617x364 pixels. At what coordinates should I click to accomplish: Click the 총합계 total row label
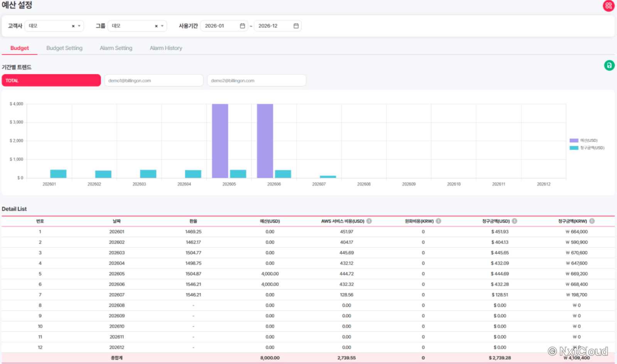tap(117, 358)
